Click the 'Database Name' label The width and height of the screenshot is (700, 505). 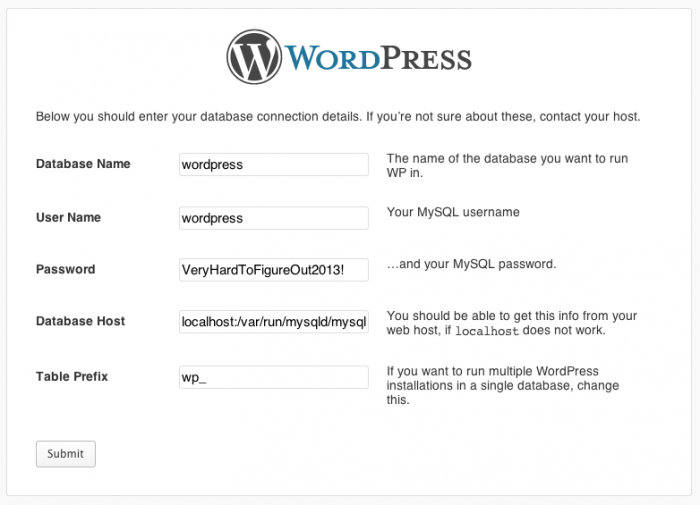(83, 164)
